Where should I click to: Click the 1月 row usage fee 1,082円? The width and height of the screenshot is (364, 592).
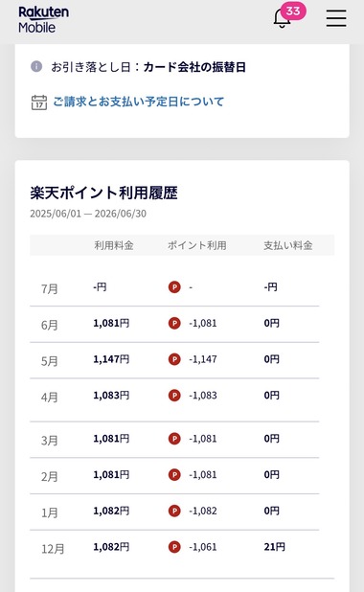click(111, 511)
